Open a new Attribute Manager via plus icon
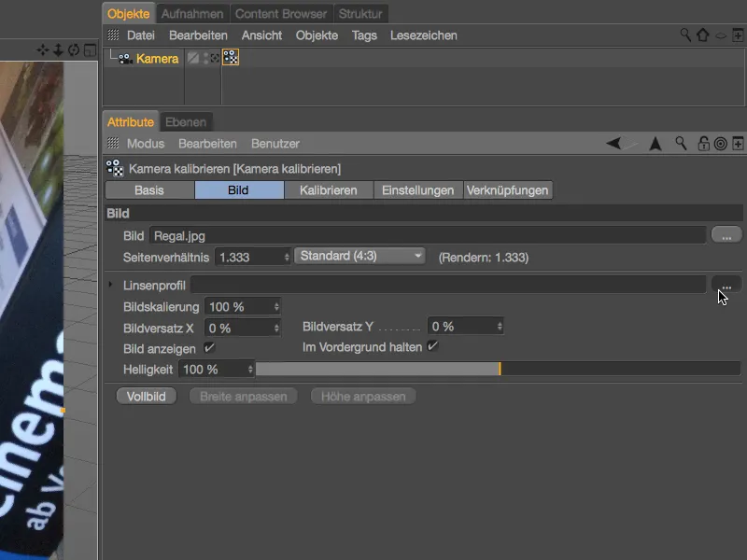Image resolution: width=747 pixels, height=560 pixels. click(x=738, y=144)
